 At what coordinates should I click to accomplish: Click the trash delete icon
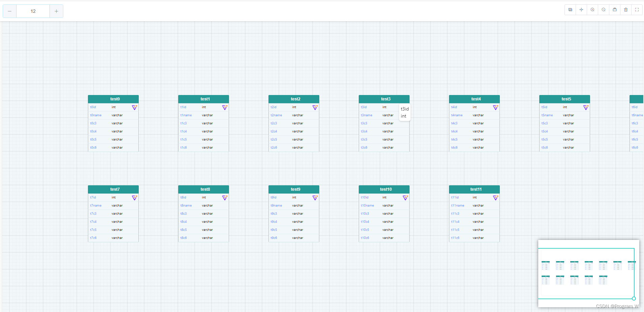pos(626,10)
